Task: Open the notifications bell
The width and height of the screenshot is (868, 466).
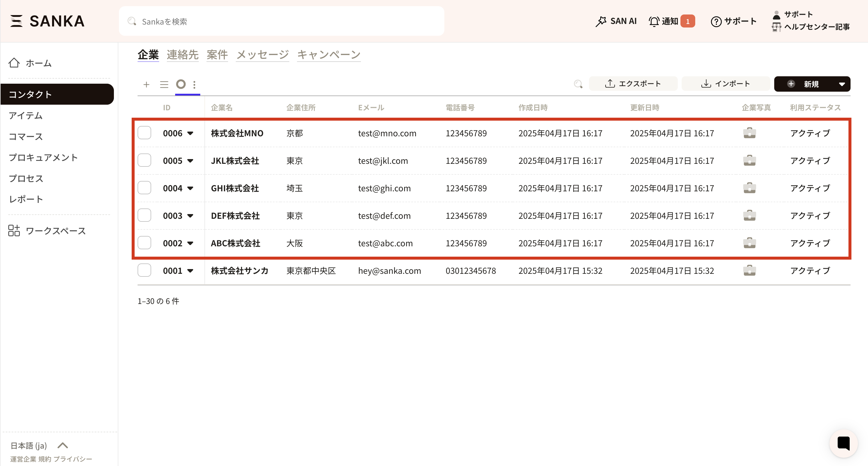Action: pyautogui.click(x=654, y=21)
